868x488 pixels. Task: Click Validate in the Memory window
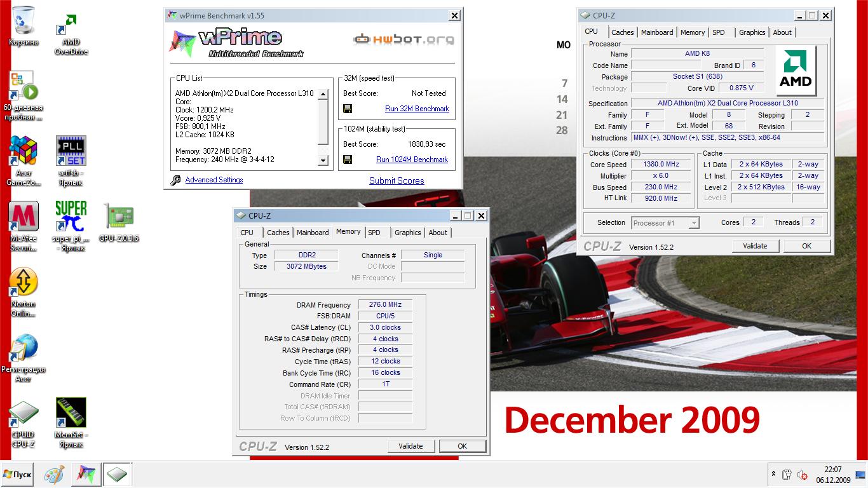click(410, 446)
